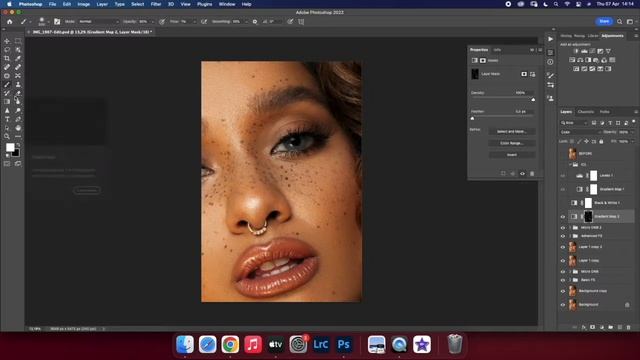The width and height of the screenshot is (640, 360).
Task: Switch to the Channels tab
Action: 586,112
